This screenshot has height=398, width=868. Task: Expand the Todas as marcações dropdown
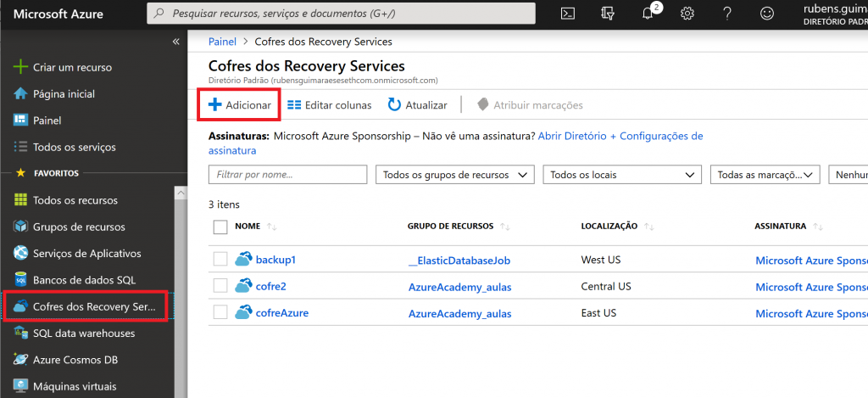[x=765, y=175]
